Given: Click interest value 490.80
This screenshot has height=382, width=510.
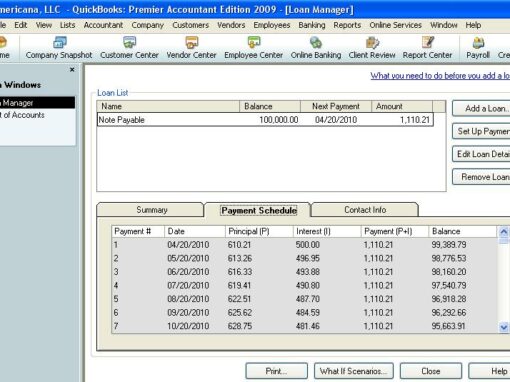Looking at the screenshot, I should pyautogui.click(x=307, y=286).
